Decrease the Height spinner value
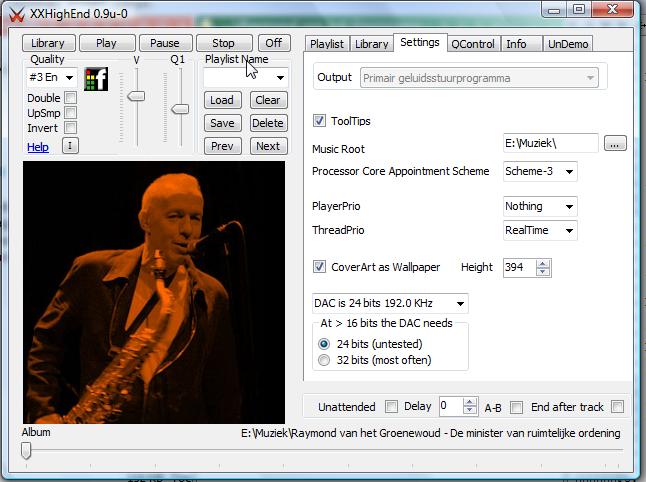This screenshot has width=646, height=482. pos(543,271)
